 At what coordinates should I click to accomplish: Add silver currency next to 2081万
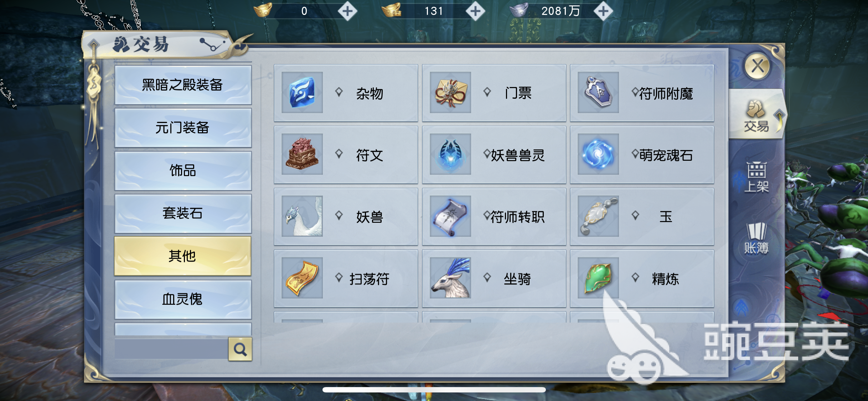click(603, 11)
